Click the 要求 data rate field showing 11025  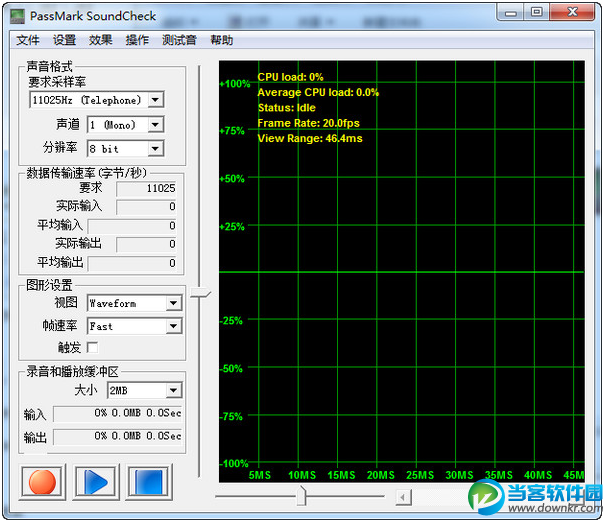point(146,188)
